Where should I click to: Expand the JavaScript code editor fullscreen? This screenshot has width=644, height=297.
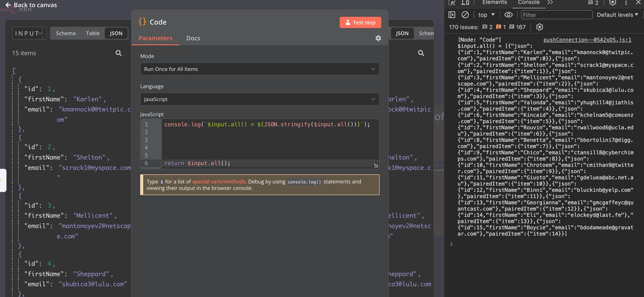376,165
